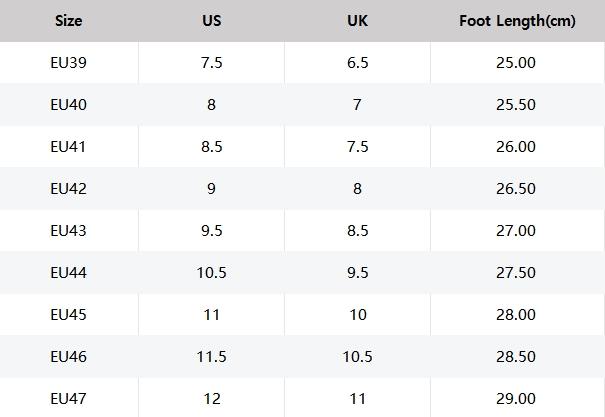Click the Foot Length(cm) column header
The height and width of the screenshot is (417, 605).
[517, 20]
